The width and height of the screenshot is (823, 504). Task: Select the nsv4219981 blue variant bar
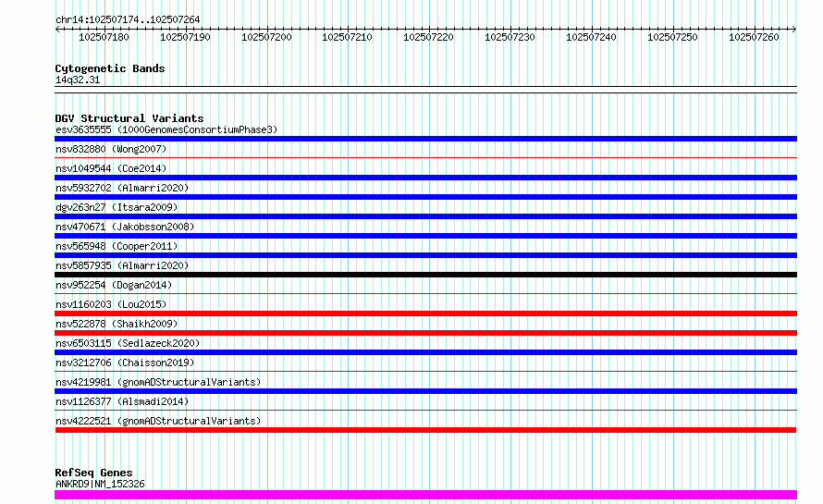[425, 391]
